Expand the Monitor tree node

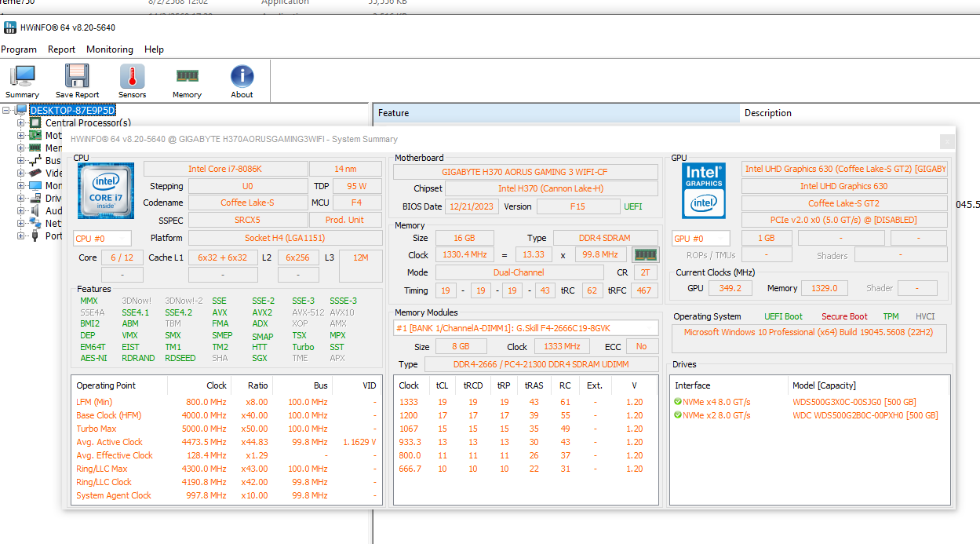[21, 186]
